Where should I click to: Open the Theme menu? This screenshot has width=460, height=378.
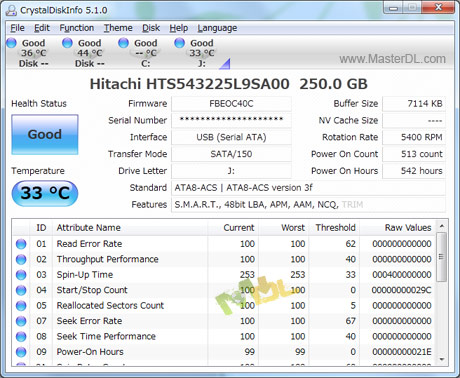coord(118,28)
